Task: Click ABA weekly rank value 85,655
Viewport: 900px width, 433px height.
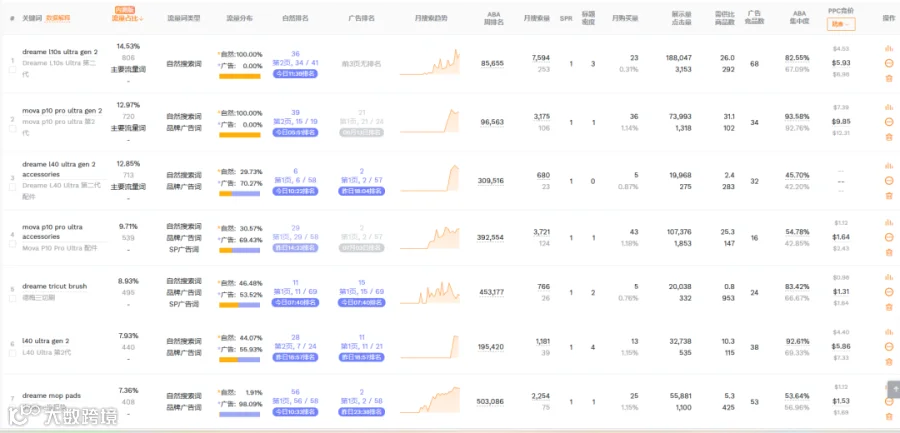Action: tap(492, 63)
